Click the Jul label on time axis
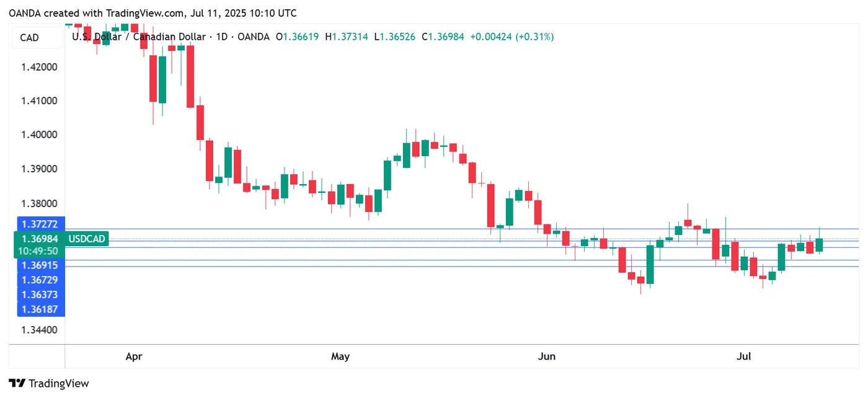The image size is (868, 398). click(x=744, y=356)
